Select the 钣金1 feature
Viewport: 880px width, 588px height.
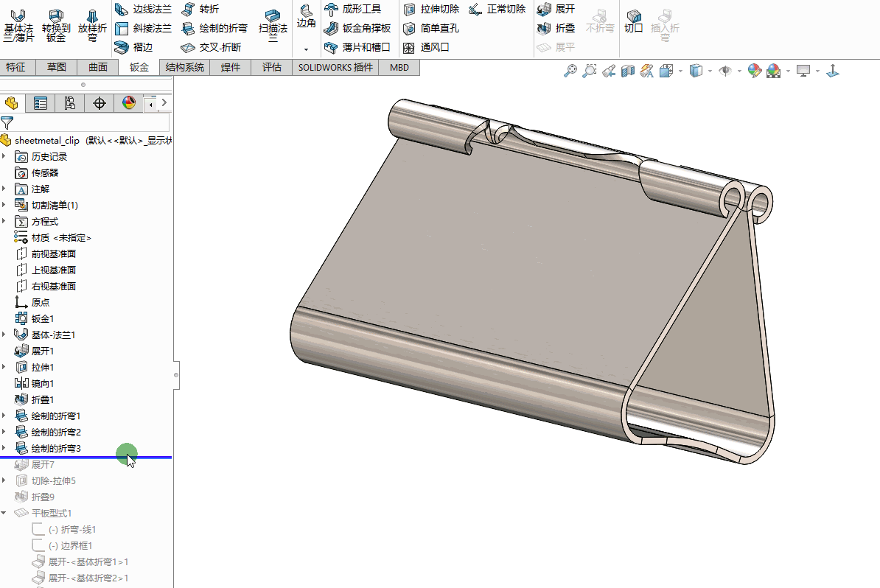(x=34, y=318)
